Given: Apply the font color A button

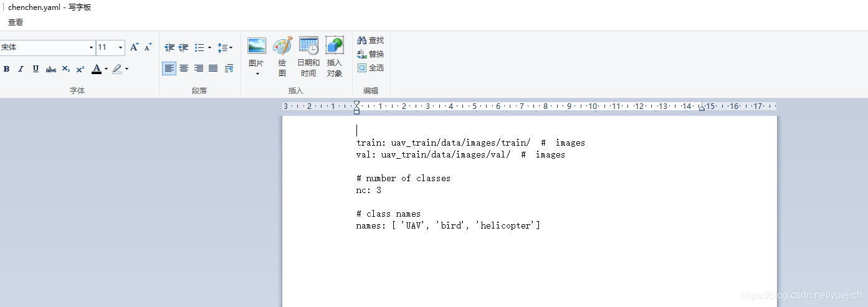Looking at the screenshot, I should 97,69.
